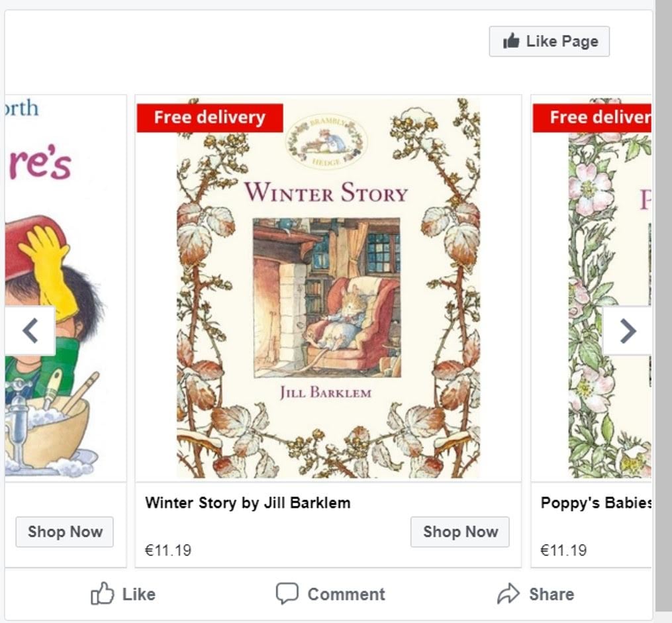Click the Like Page button

[x=549, y=42]
